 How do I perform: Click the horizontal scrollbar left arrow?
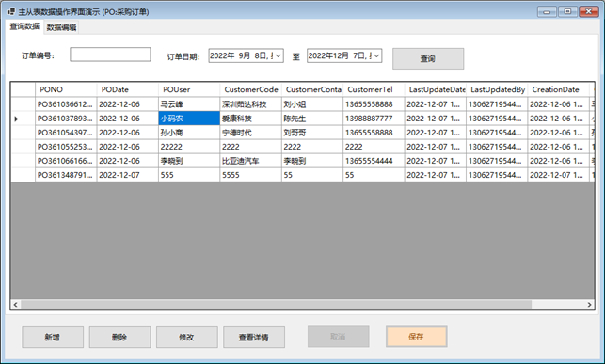pyautogui.click(x=15, y=305)
